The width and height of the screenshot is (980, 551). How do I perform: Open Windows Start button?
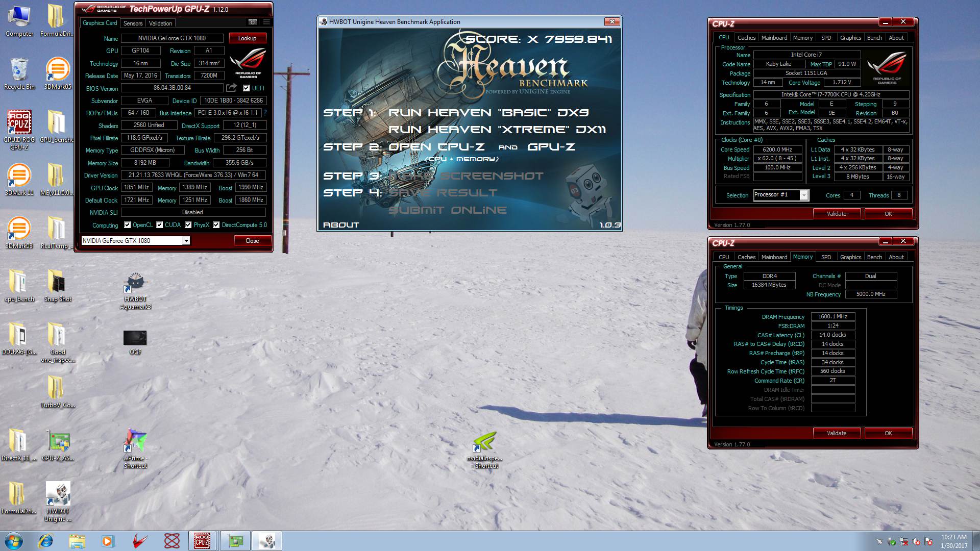[x=14, y=541]
